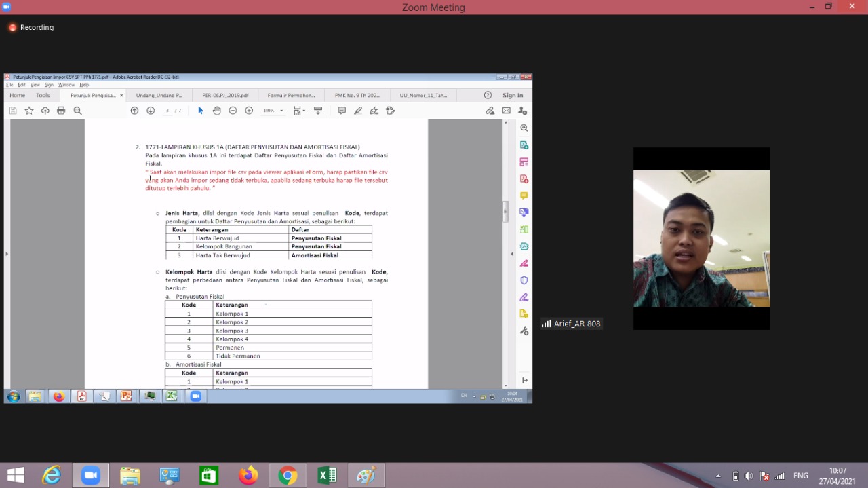This screenshot has height=488, width=868.
Task: Click the print icon in Acrobat toolbar
Action: pos(61,111)
